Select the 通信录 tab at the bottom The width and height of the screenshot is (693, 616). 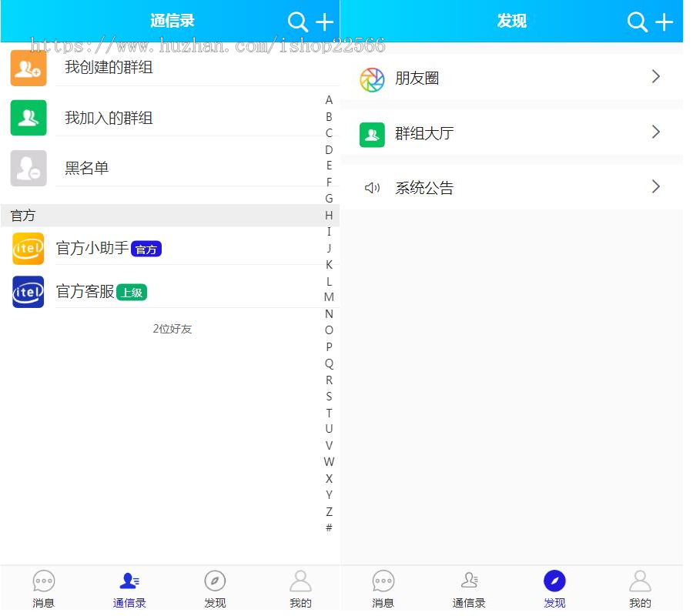click(129, 587)
